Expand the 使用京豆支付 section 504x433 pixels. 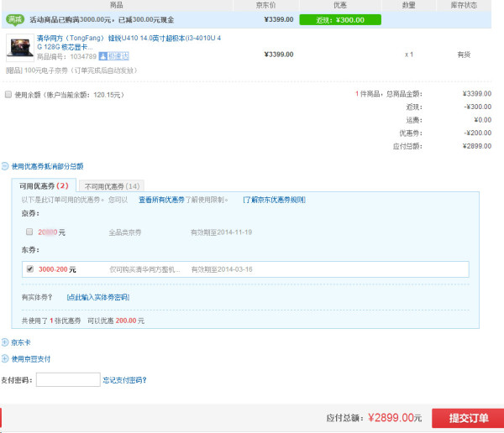click(5, 358)
